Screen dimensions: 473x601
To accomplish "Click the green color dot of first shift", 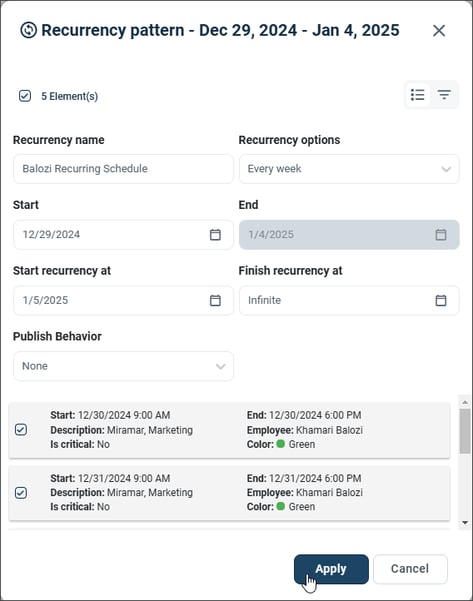I will pyautogui.click(x=281, y=444).
